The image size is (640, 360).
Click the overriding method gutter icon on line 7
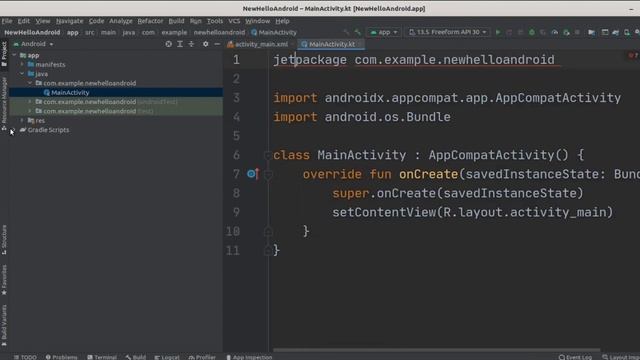pyautogui.click(x=253, y=174)
